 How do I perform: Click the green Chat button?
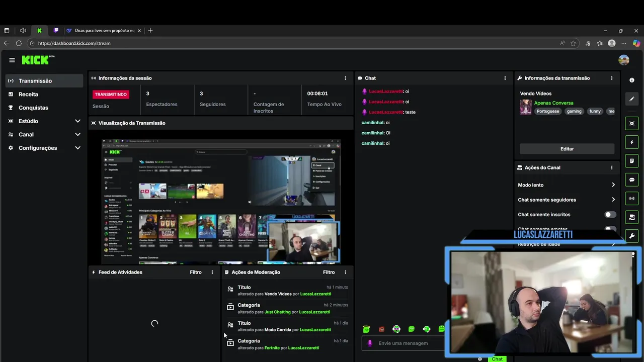(497, 359)
